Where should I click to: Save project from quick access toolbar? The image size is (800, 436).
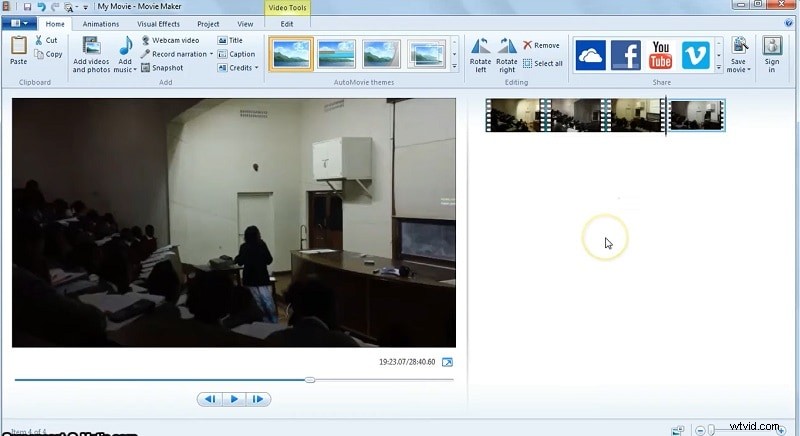(27, 7)
